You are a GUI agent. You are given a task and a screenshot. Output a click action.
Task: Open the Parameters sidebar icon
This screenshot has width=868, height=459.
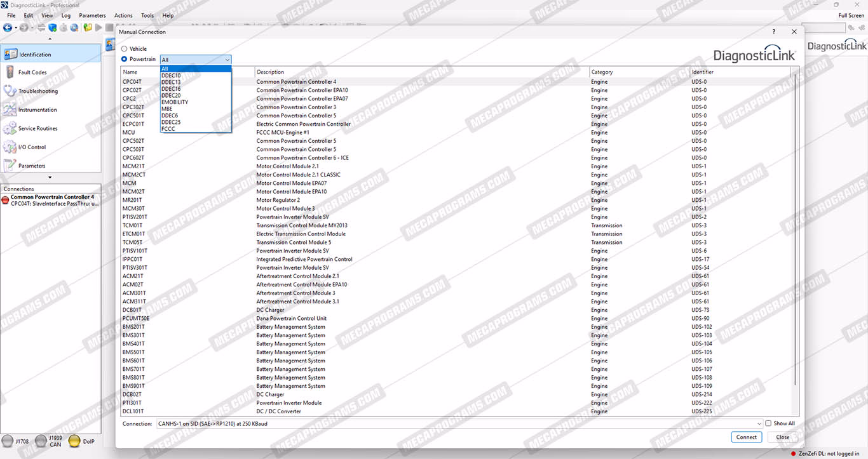coord(10,166)
